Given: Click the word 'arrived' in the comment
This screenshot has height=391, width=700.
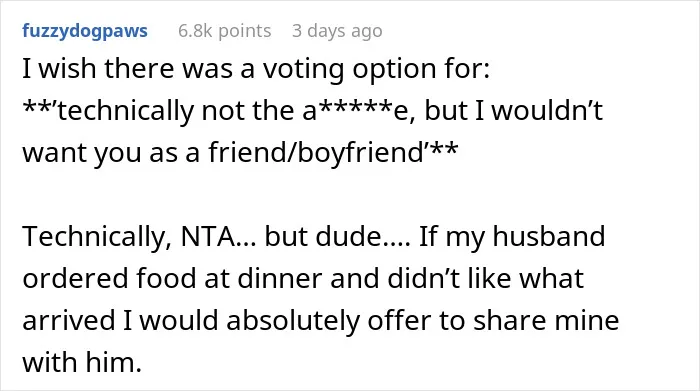Looking at the screenshot, I should (69, 320).
